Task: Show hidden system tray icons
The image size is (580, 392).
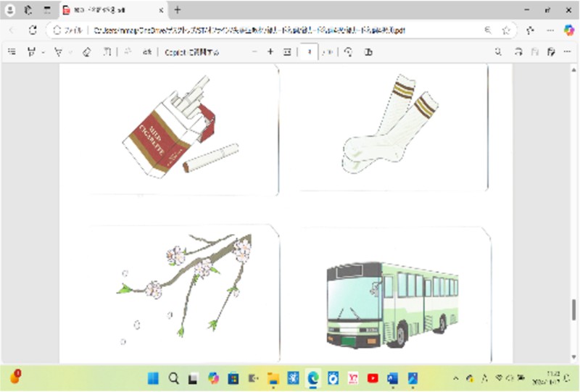Action: (455, 378)
